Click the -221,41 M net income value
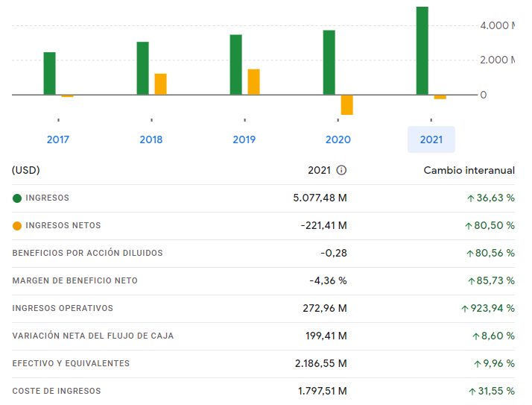 pos(323,225)
